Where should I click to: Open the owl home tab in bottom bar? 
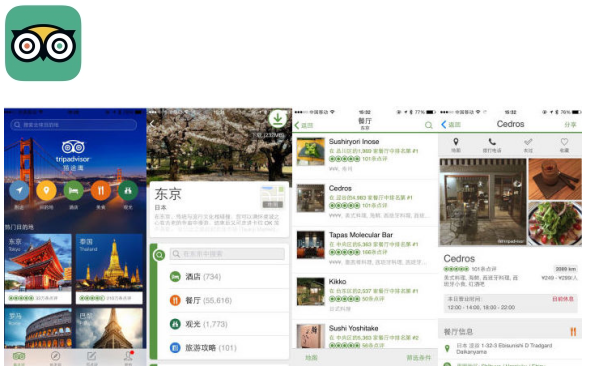[x=19, y=358]
